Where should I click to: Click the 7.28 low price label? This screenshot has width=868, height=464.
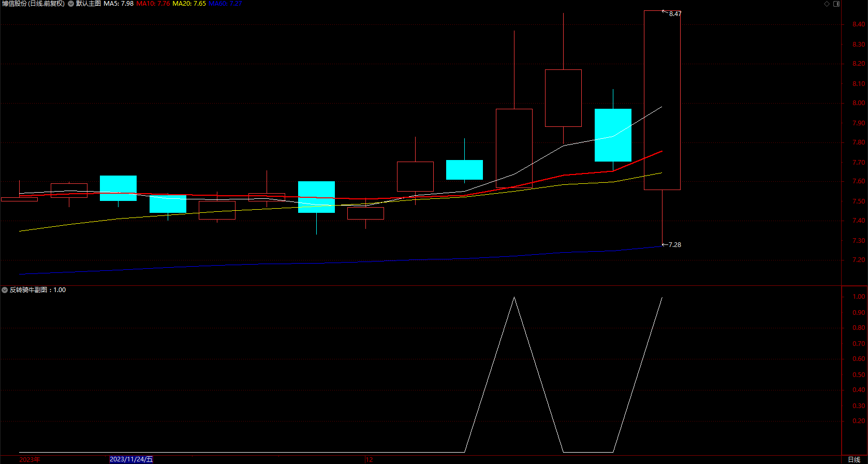pyautogui.click(x=675, y=245)
